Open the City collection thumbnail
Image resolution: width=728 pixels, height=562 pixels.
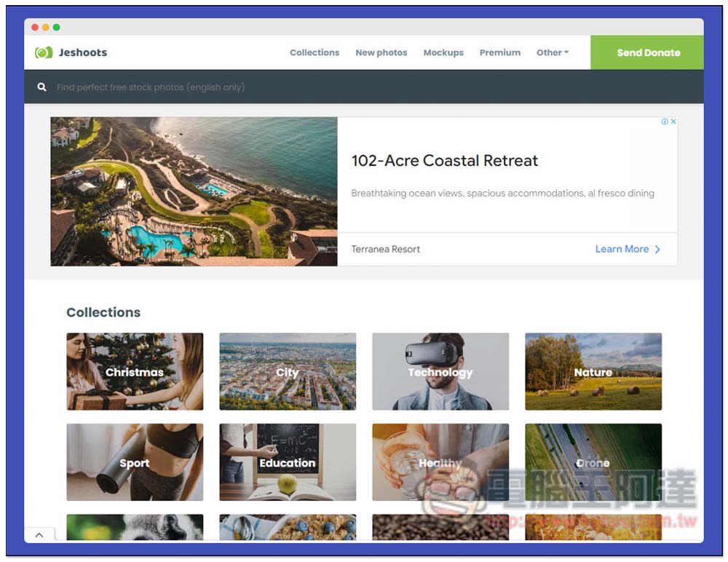(288, 371)
